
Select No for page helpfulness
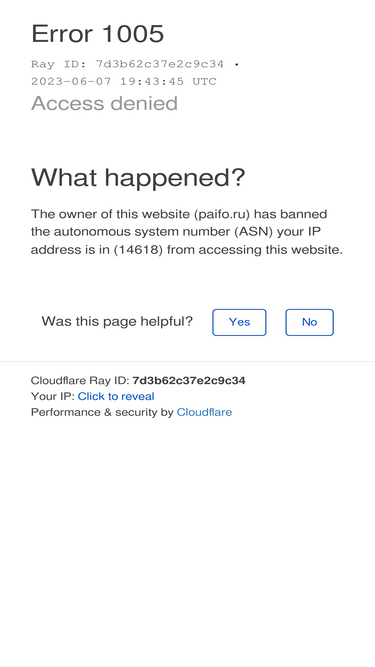tap(309, 322)
